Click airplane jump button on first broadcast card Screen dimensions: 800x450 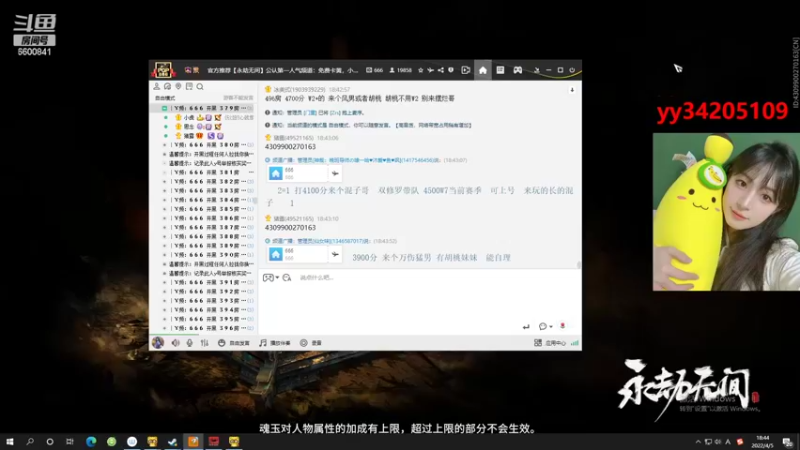335,173
